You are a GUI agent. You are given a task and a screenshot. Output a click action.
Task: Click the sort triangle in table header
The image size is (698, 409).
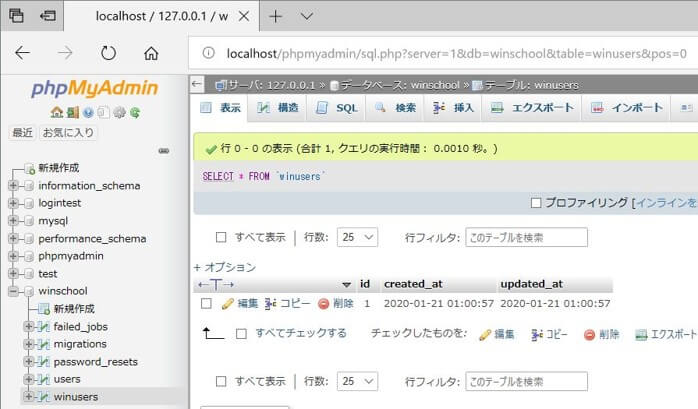pyautogui.click(x=346, y=284)
